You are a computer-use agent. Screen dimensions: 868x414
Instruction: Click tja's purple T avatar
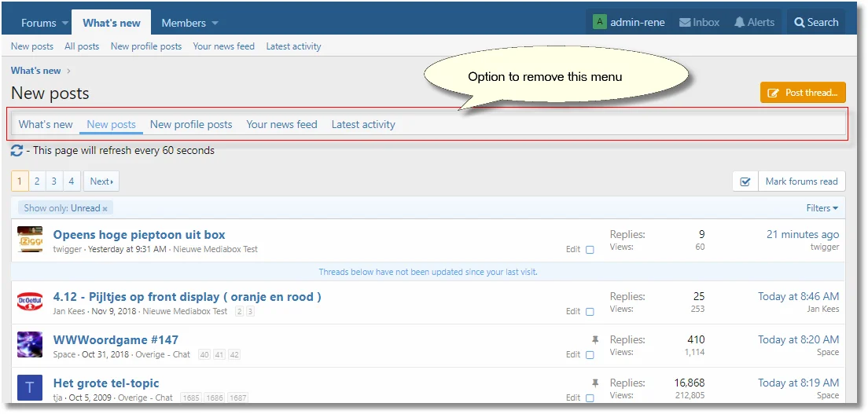pos(30,388)
